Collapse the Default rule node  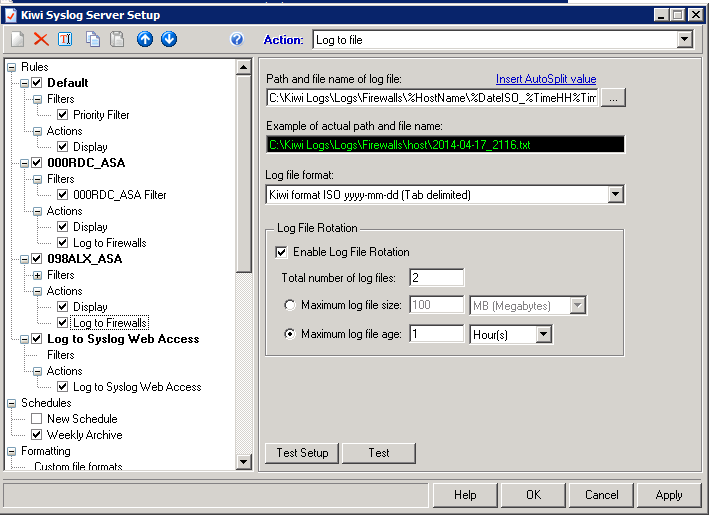[24, 83]
